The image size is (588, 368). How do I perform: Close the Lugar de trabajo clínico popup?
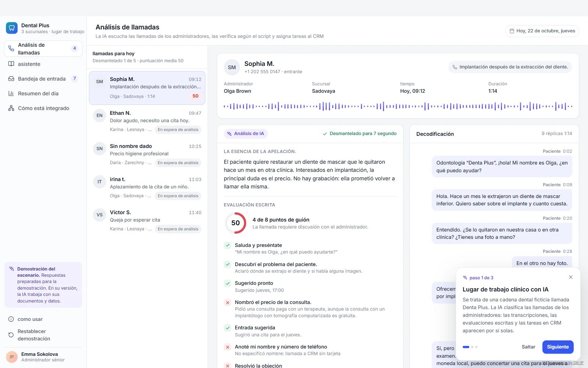(x=571, y=277)
